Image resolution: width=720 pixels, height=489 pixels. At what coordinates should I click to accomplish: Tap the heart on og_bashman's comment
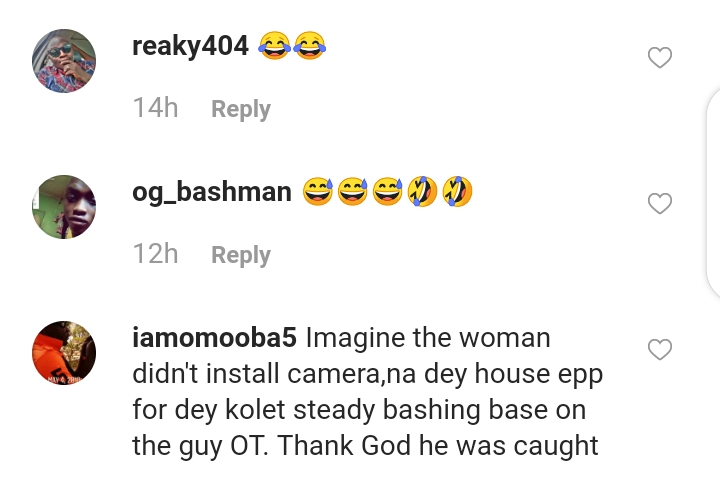pos(660,204)
